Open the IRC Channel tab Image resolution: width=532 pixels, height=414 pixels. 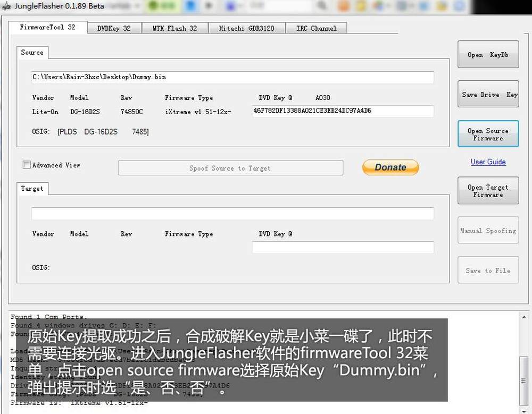(316, 28)
